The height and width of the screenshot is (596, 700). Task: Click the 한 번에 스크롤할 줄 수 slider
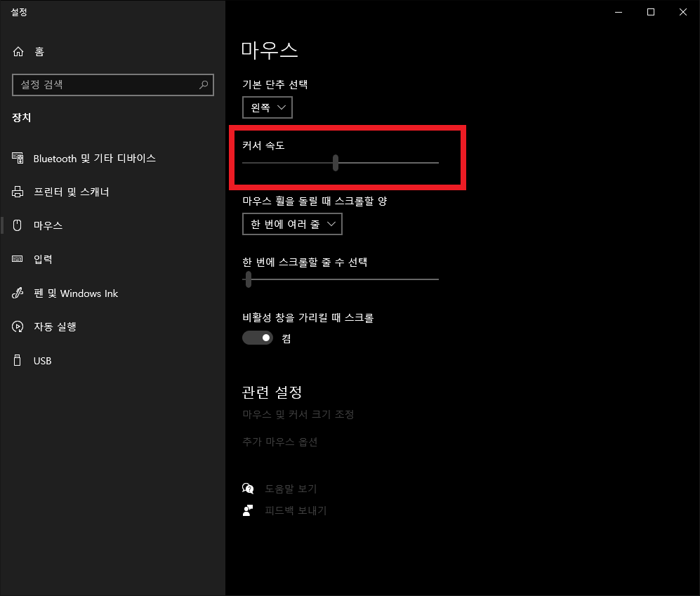click(341, 279)
